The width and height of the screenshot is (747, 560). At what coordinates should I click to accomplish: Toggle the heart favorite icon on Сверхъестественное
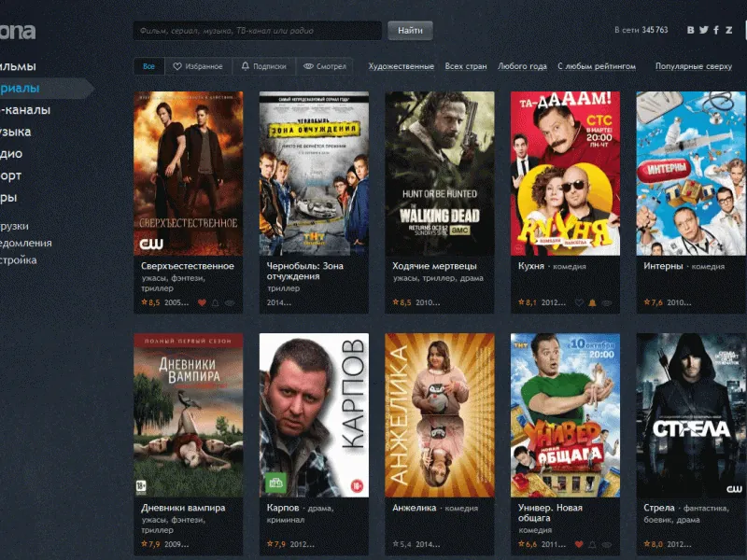[x=202, y=302]
